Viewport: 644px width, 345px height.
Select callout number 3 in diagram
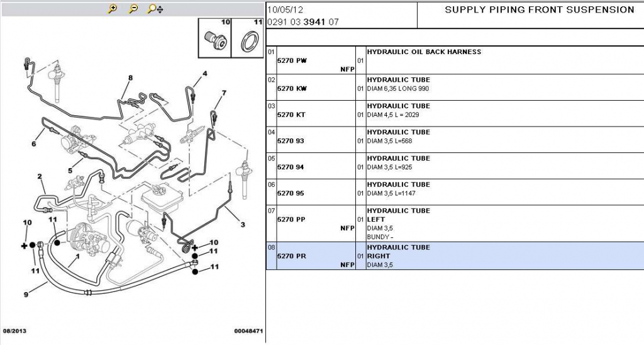(243, 225)
